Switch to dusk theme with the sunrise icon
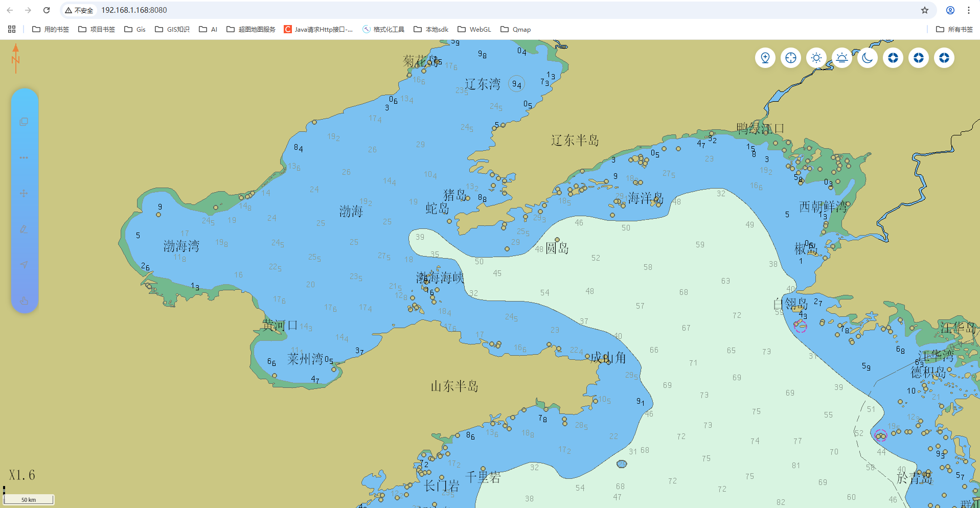The width and height of the screenshot is (980, 508). point(841,58)
